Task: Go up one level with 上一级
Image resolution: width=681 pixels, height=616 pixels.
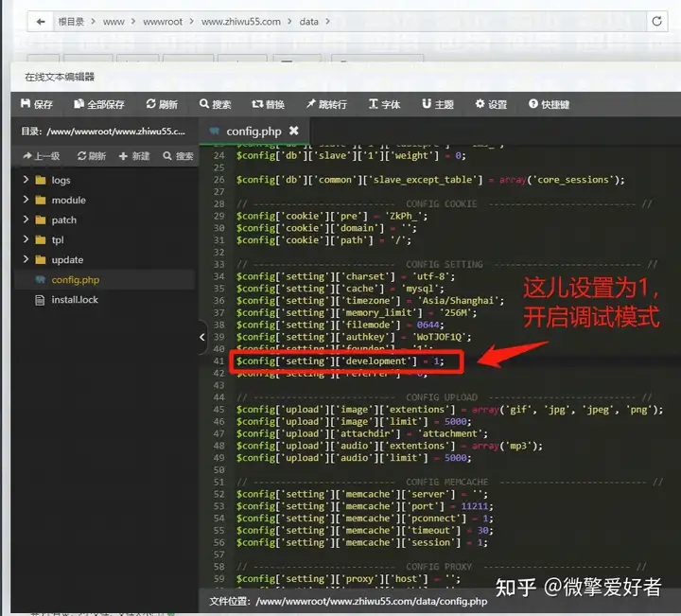Action: click(42, 156)
